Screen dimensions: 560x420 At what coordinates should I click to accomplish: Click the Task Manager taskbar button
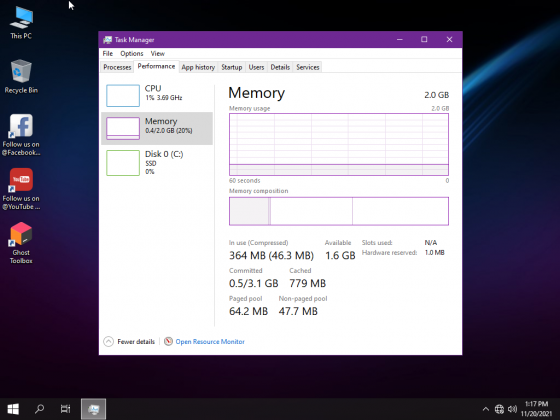(x=94, y=409)
